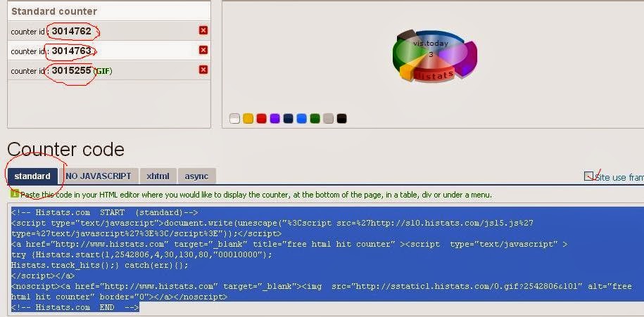The height and width of the screenshot is (317, 644).
Task: Open the standard code tab
Action: (32, 176)
